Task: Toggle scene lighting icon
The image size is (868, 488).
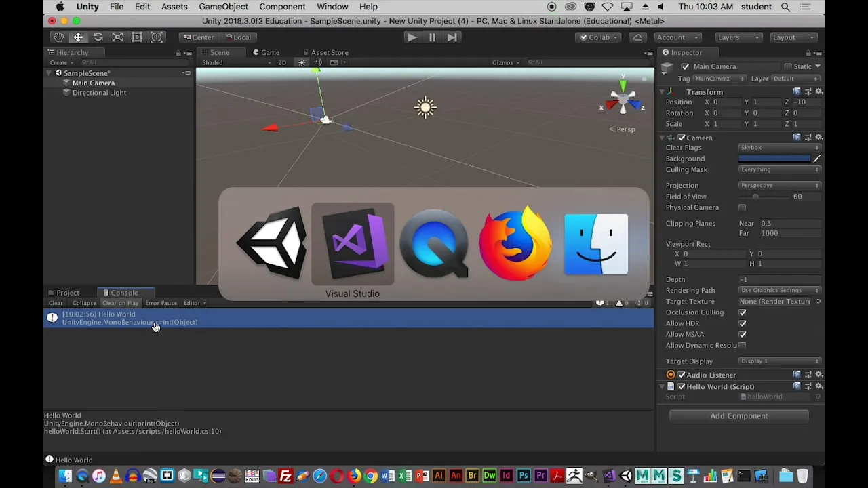Action: (x=302, y=62)
